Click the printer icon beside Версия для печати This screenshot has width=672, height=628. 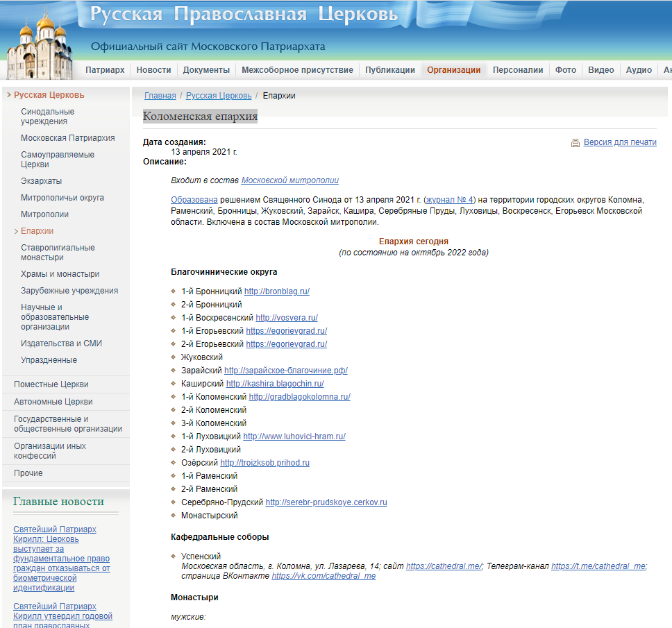pos(575,143)
